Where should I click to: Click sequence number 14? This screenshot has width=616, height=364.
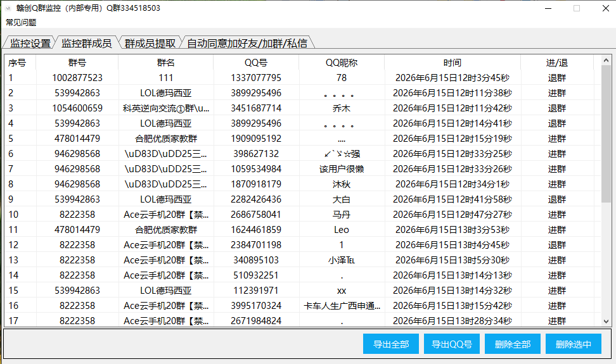click(x=13, y=275)
